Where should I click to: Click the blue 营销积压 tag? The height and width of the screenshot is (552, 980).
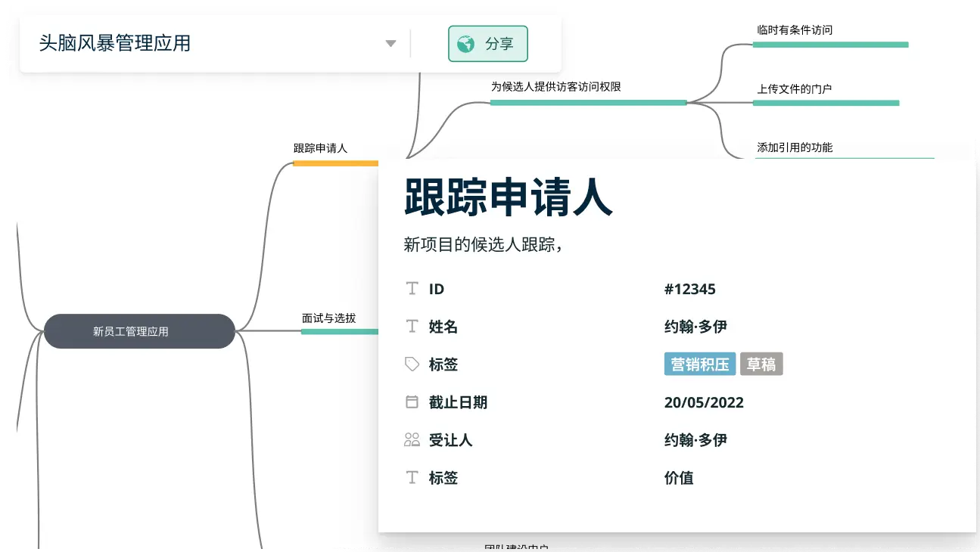point(700,364)
